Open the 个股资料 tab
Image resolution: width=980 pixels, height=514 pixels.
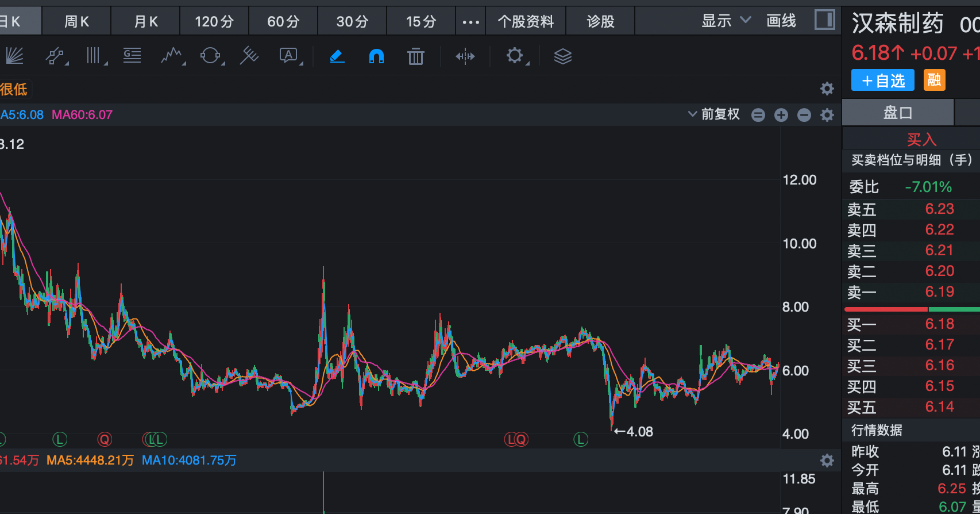point(526,21)
